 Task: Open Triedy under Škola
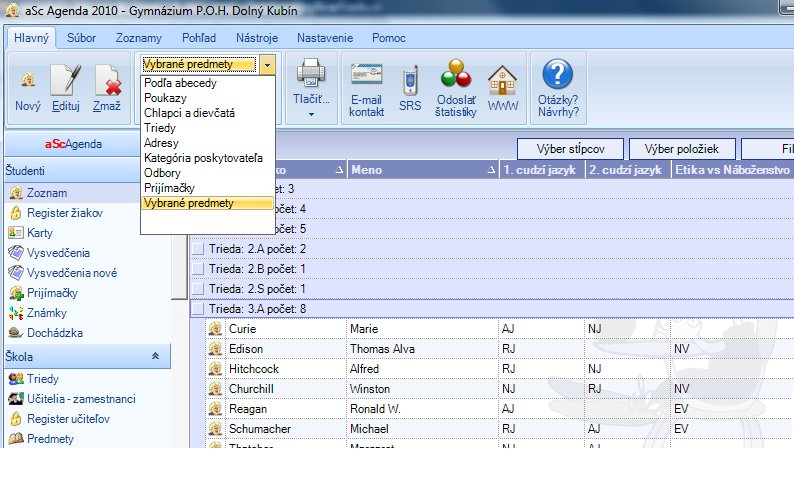point(43,379)
